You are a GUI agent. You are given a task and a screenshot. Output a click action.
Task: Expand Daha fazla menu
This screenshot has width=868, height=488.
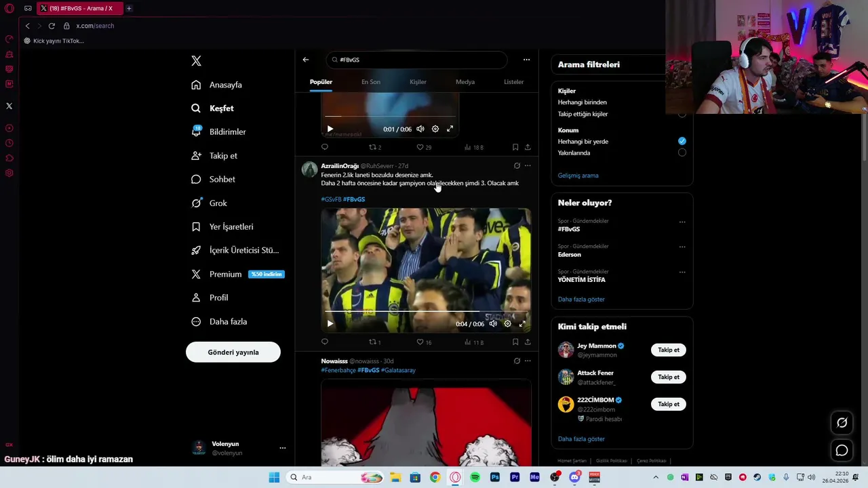click(x=219, y=321)
